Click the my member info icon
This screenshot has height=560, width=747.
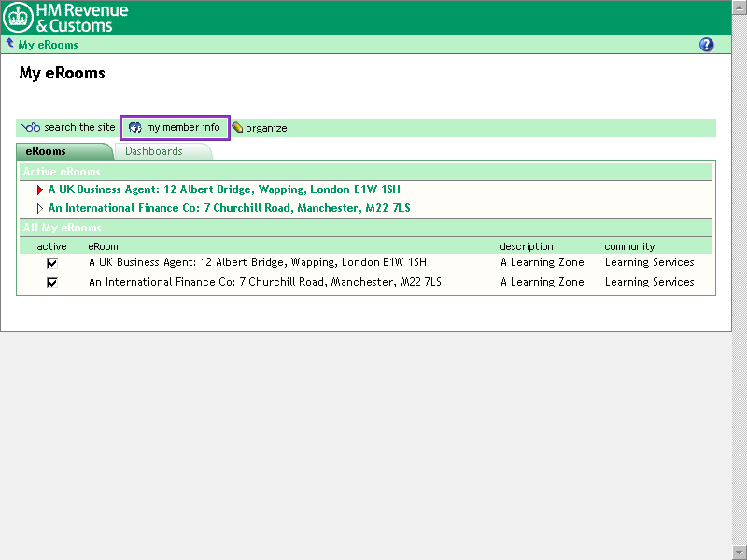coord(135,128)
